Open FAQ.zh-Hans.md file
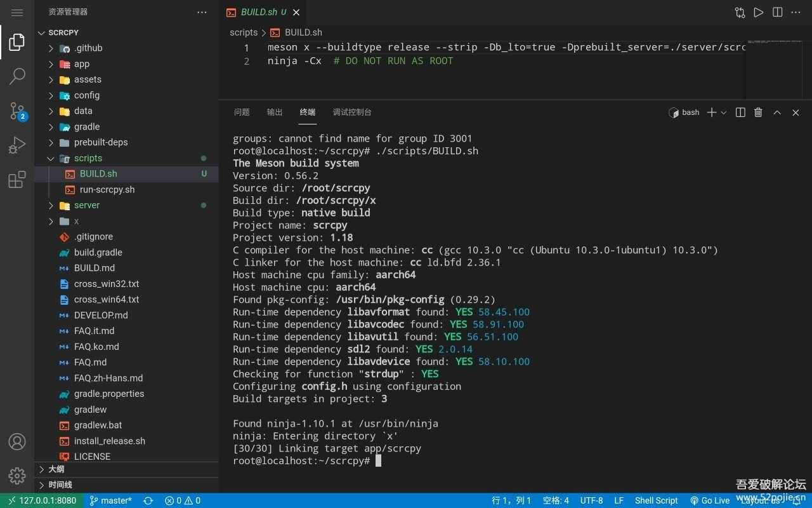 [127, 378]
